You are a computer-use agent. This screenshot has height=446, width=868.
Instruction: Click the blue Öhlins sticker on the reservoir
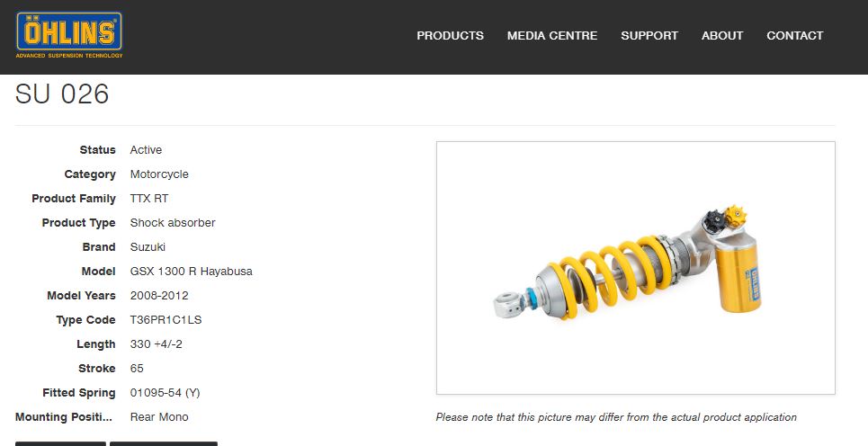pos(754,289)
